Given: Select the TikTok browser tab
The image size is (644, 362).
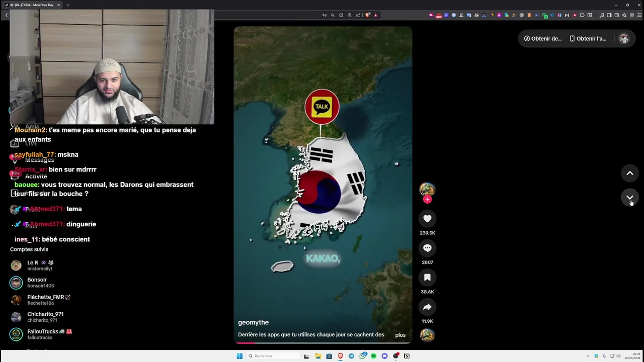Looking at the screenshot, I should [31, 5].
